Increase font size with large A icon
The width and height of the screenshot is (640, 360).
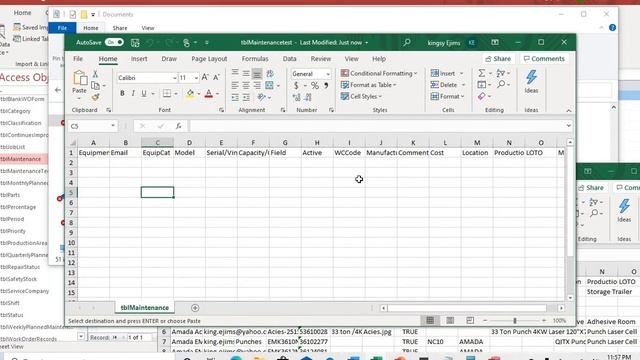pyautogui.click(x=205, y=77)
